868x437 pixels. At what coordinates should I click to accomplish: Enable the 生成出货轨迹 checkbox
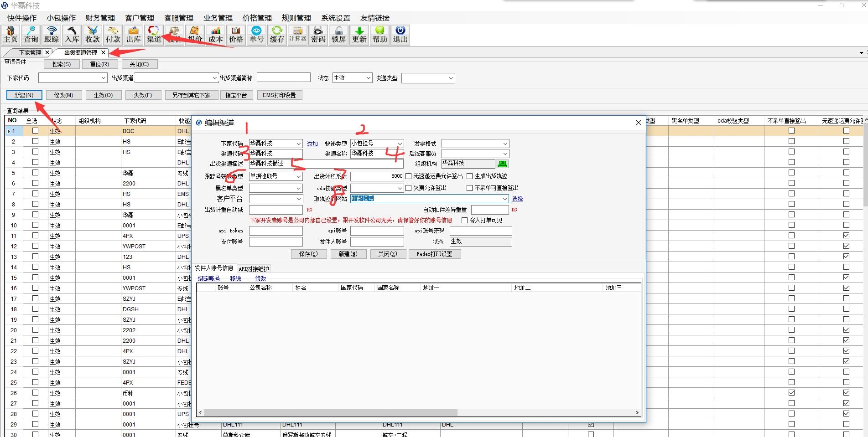469,176
